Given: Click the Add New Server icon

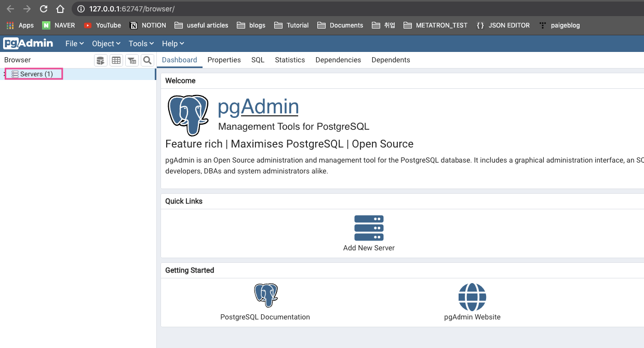Looking at the screenshot, I should [369, 228].
